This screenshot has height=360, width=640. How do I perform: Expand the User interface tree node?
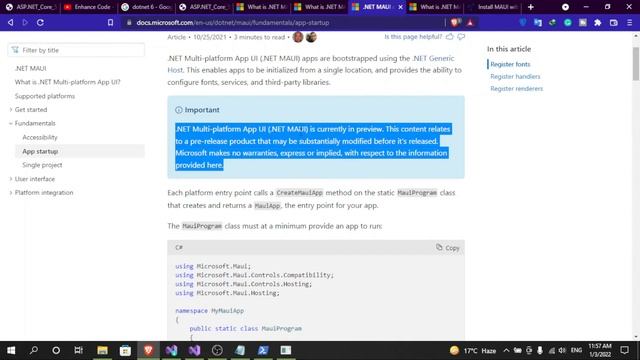11,179
